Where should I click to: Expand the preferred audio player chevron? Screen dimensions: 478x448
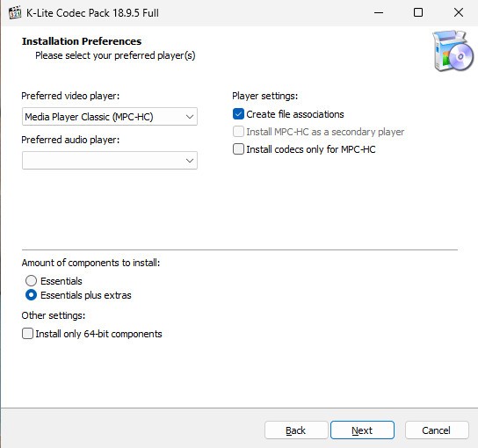click(x=190, y=161)
